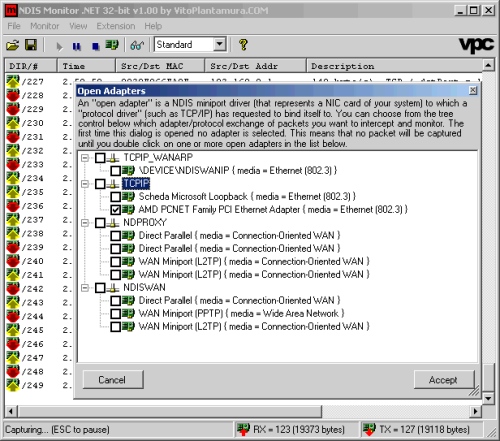The height and width of the screenshot is (441, 500).
Task: Open a capture file with the folder icon
Action: click(13, 45)
